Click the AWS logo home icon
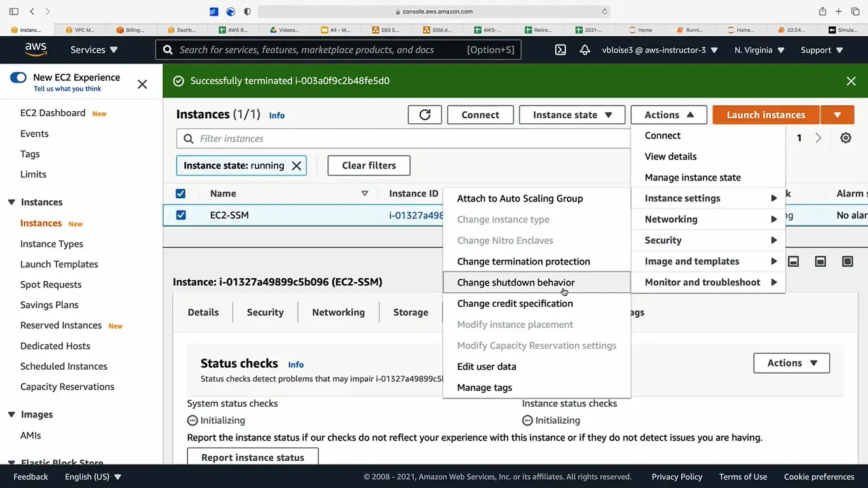868x488 pixels. click(36, 50)
